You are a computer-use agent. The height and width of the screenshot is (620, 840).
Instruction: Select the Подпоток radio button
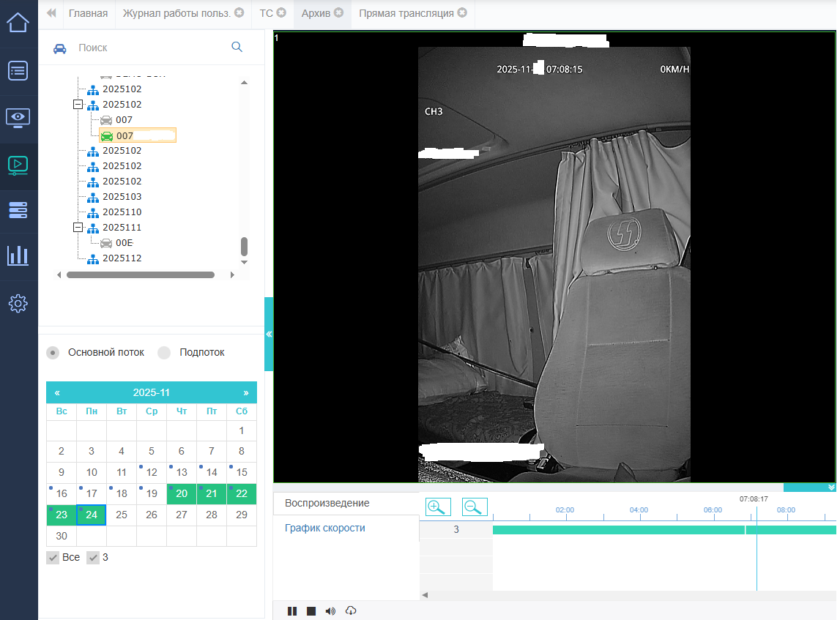tap(164, 353)
